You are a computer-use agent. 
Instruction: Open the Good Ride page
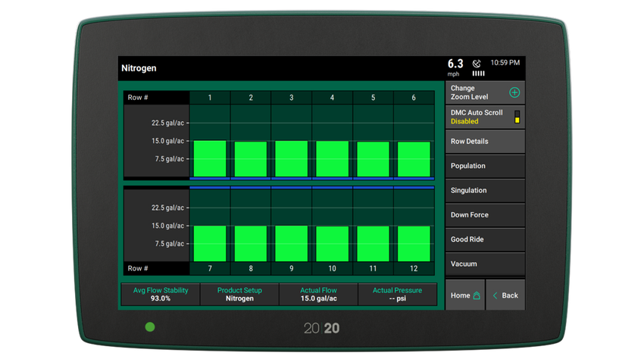[485, 239]
